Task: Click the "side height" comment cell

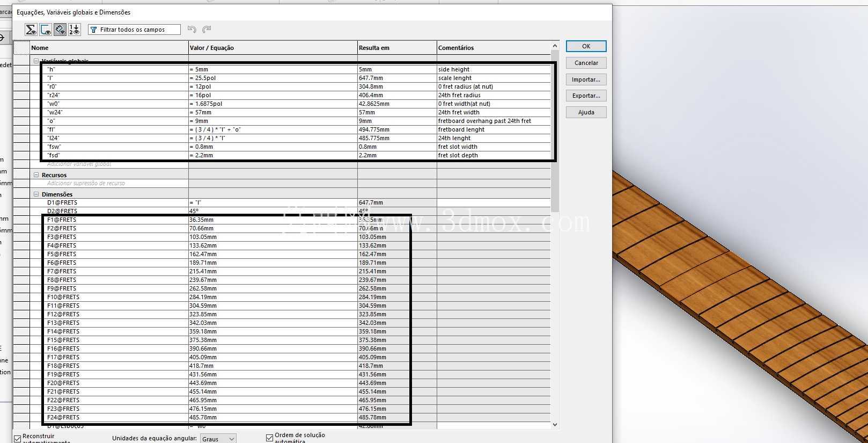Action: click(x=494, y=69)
